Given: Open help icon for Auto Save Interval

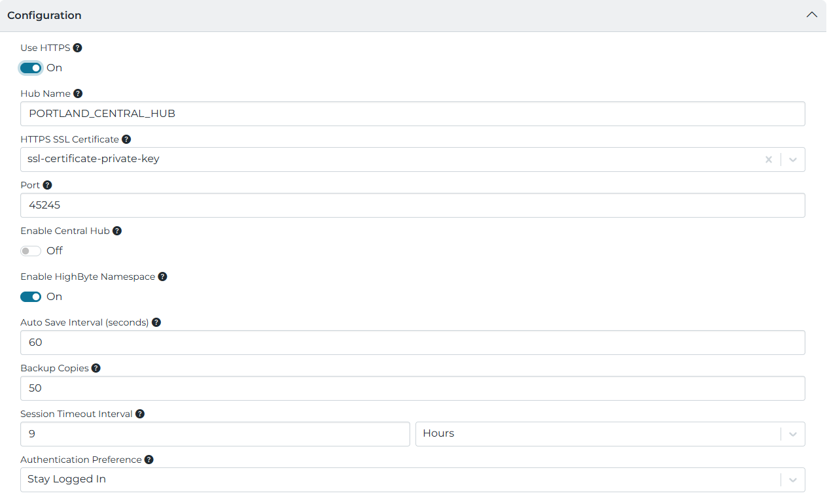Looking at the screenshot, I should [156, 322].
